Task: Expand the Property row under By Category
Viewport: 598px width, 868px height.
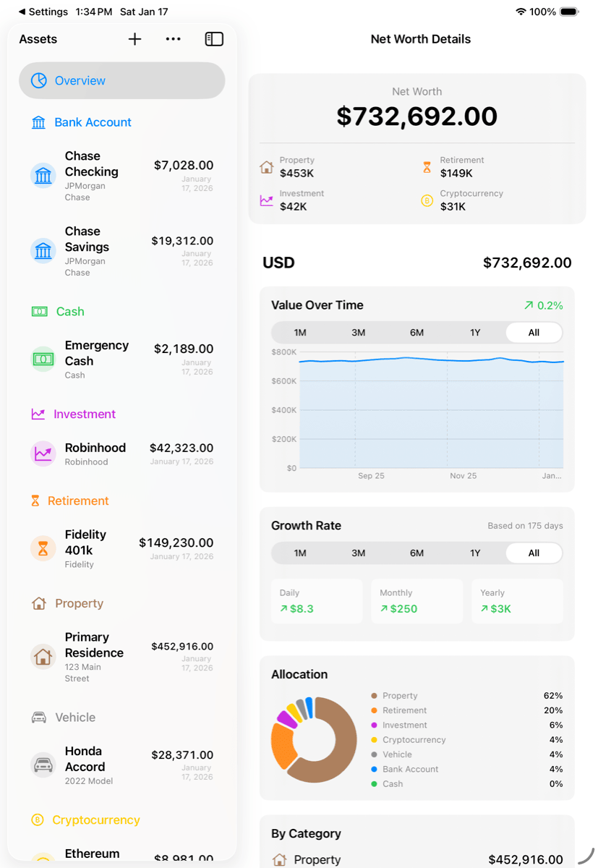Action: 417,859
